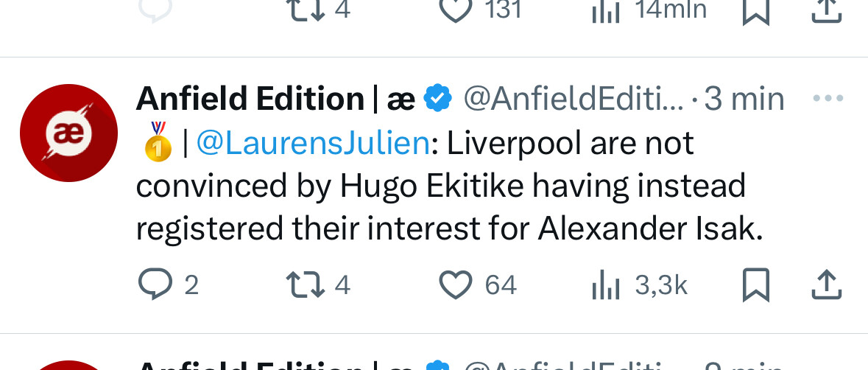This screenshot has height=370, width=868.
Task: Bookmark the top tweet with 14mln views
Action: [755, 10]
